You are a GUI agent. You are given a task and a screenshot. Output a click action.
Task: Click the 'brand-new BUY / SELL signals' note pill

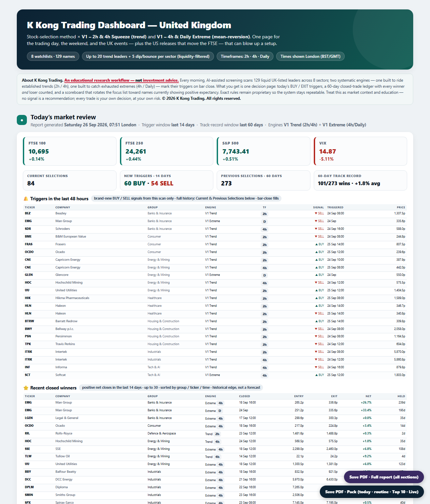(x=186, y=198)
